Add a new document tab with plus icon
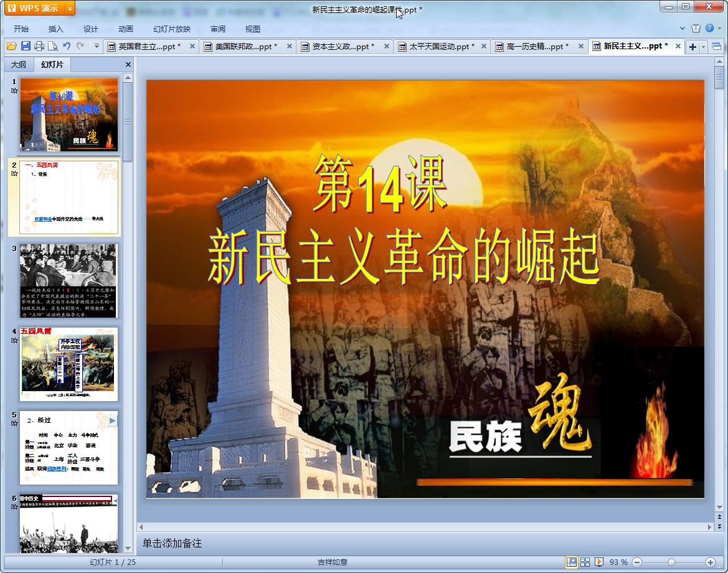Viewport: 728px width, 573px height. 693,47
